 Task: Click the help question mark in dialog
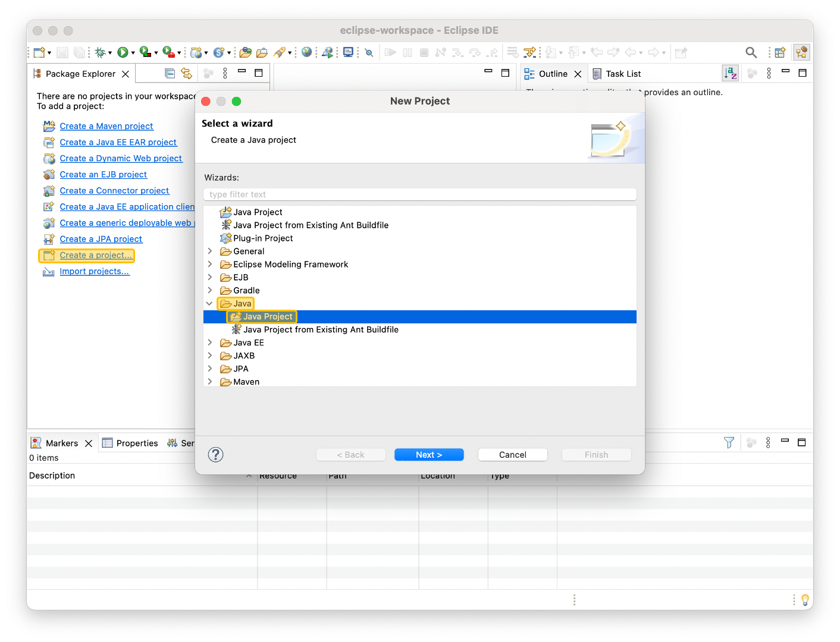pyautogui.click(x=215, y=455)
